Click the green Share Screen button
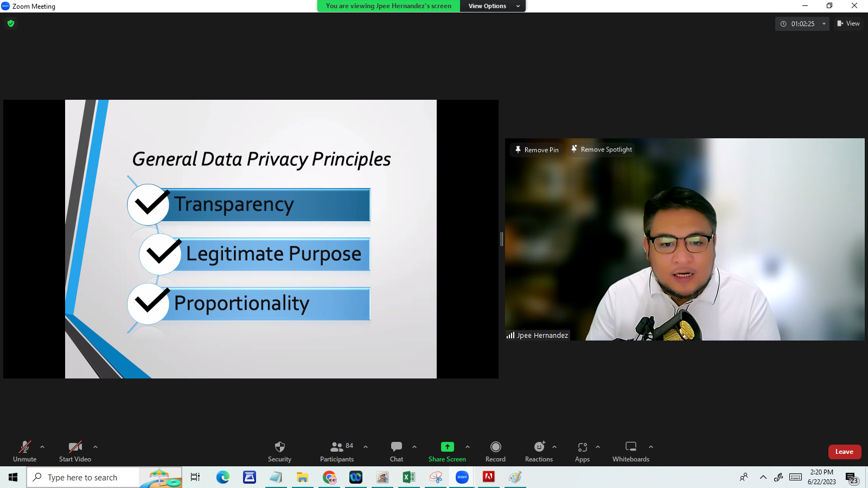868x488 pixels. [447, 451]
